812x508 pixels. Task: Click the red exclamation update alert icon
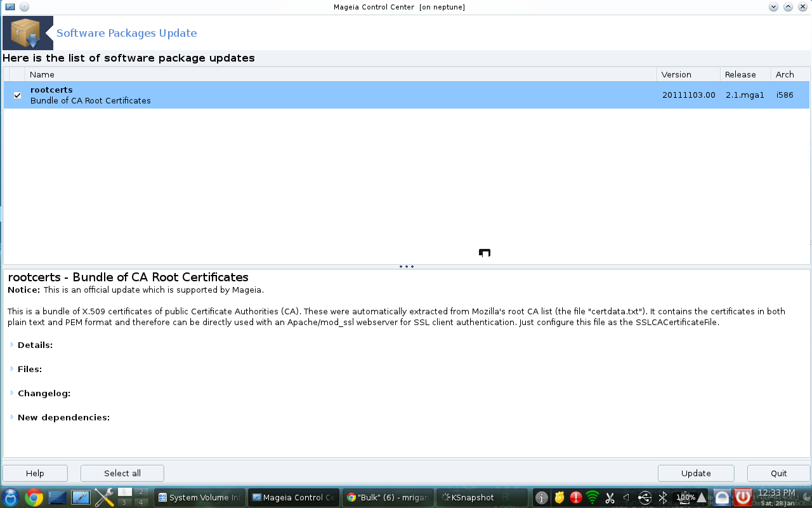click(575, 498)
